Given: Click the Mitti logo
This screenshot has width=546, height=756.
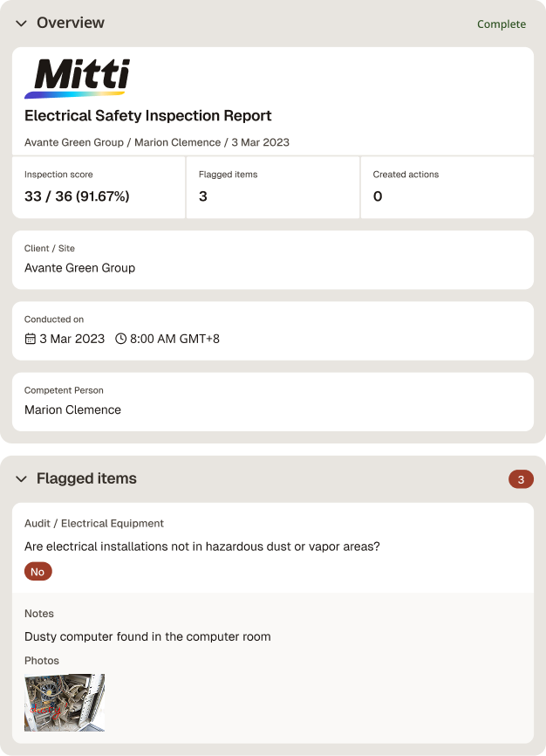Looking at the screenshot, I should 77,79.
